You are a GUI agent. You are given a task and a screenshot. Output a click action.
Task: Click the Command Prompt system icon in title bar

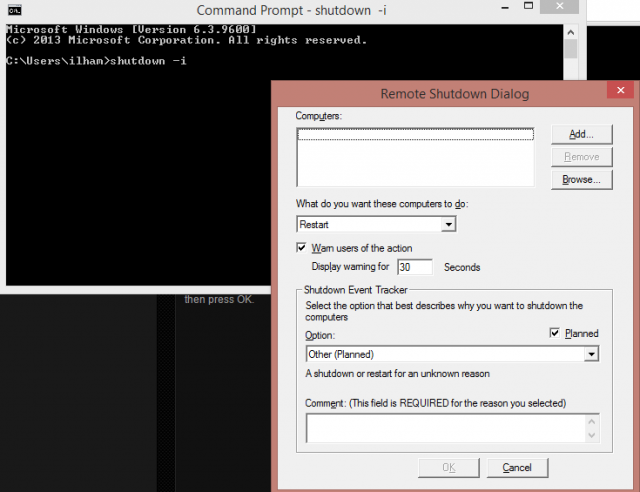pyautogui.click(x=14, y=10)
